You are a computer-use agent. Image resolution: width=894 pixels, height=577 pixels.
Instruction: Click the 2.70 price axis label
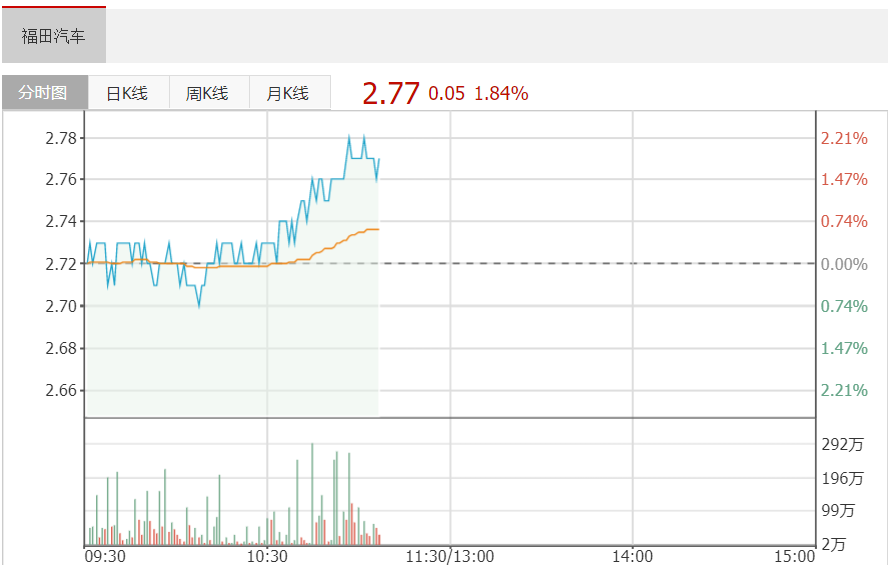(x=61, y=306)
